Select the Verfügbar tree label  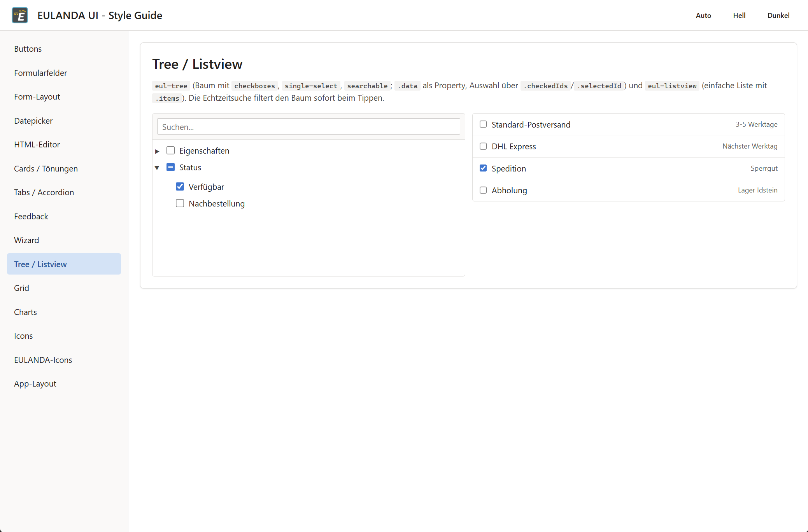(207, 187)
